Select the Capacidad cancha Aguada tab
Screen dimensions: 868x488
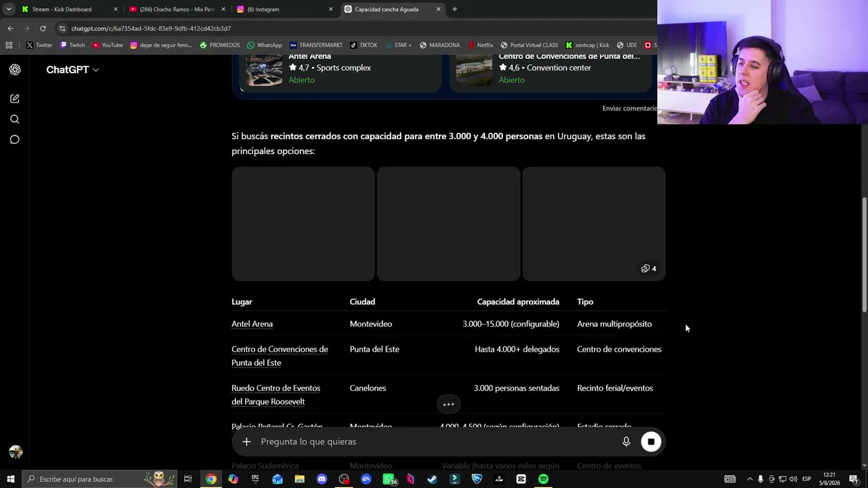point(392,9)
